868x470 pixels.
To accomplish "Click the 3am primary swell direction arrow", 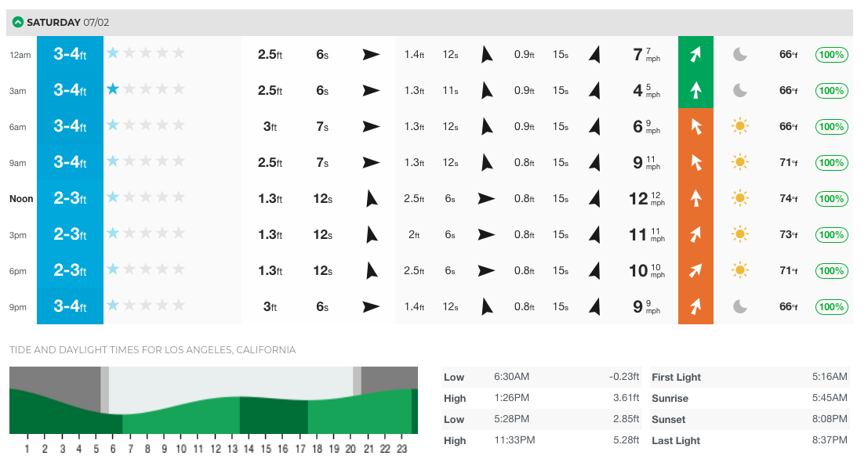I will click(371, 90).
